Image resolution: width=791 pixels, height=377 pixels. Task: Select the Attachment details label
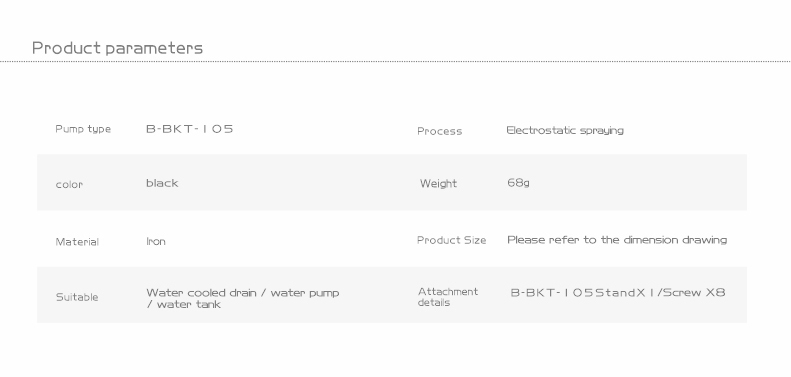[x=447, y=297]
